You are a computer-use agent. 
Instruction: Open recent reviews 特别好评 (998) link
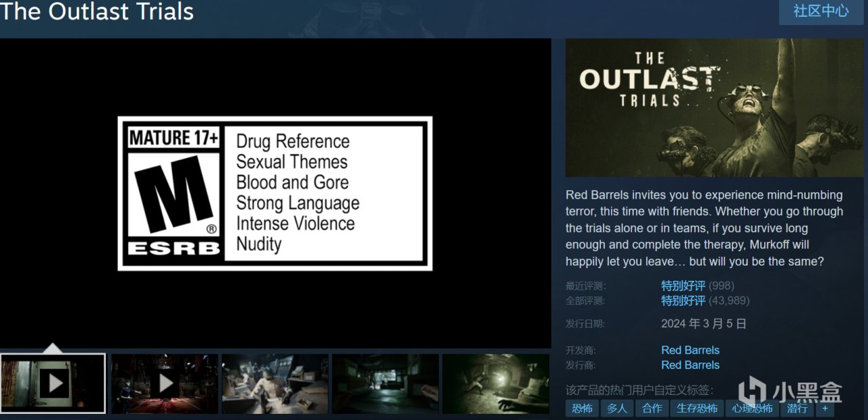pos(698,286)
